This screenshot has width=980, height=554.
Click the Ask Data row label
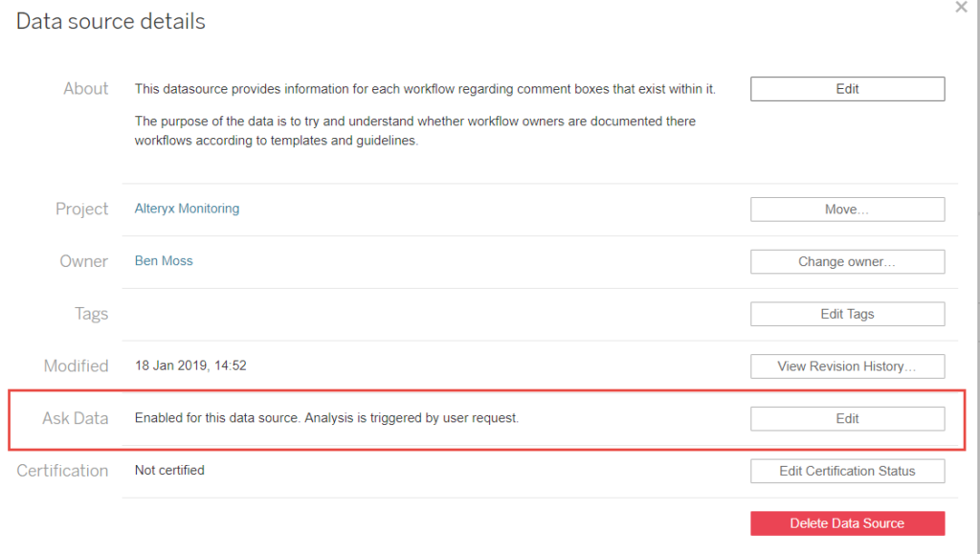[75, 418]
